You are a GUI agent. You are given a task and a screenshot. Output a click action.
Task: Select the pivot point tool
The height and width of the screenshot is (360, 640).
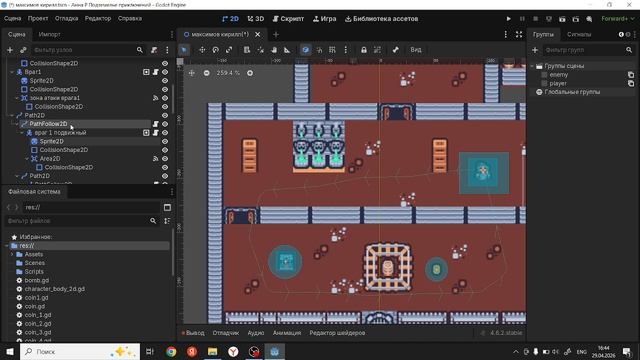(x=260, y=50)
